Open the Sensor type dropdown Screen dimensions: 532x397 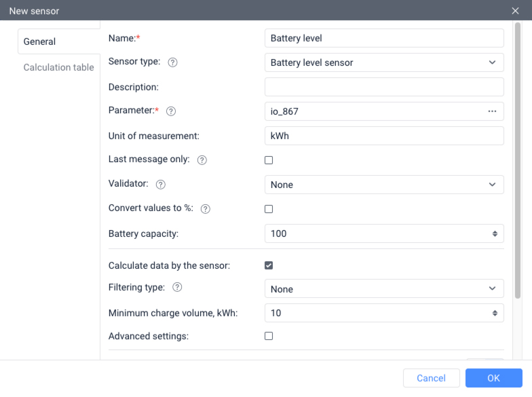(x=383, y=62)
